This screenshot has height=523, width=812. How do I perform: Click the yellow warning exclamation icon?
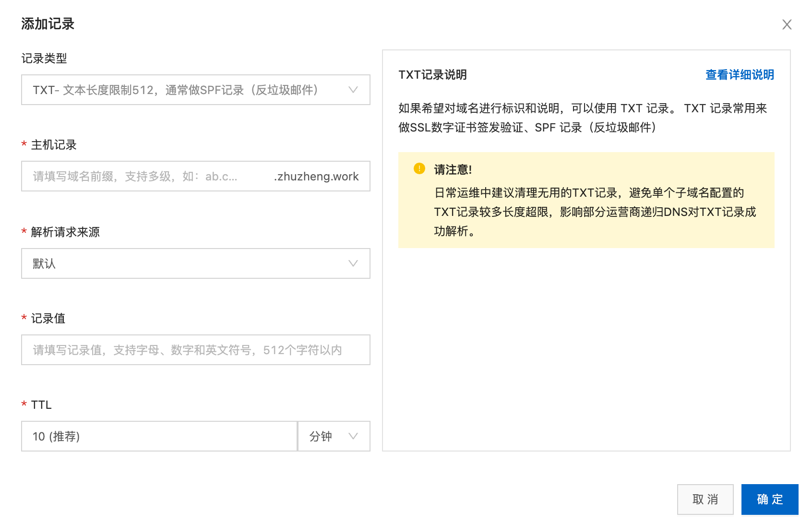(419, 168)
